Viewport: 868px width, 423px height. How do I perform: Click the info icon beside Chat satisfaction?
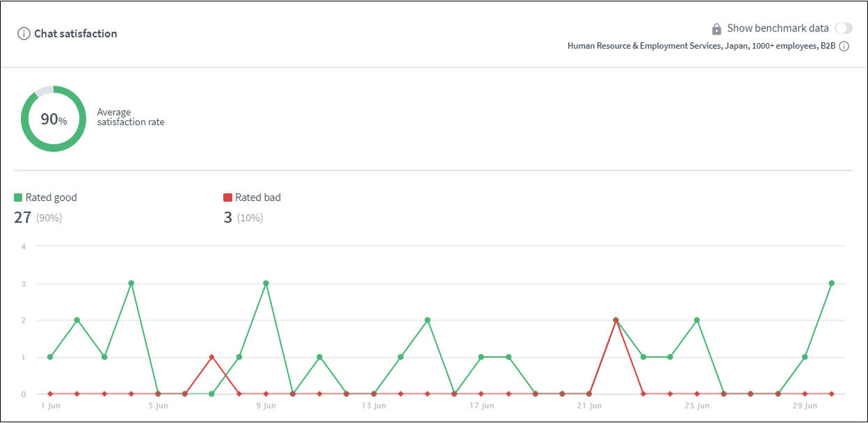tap(24, 33)
